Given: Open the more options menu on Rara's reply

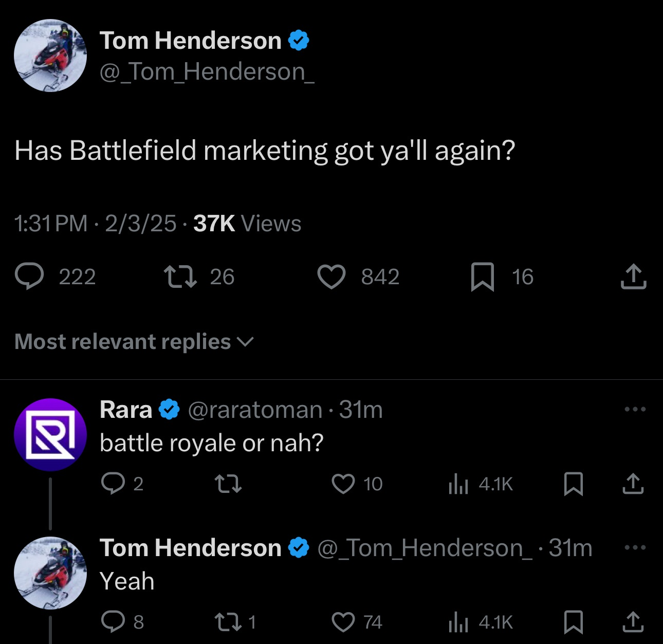Looking at the screenshot, I should point(636,409).
